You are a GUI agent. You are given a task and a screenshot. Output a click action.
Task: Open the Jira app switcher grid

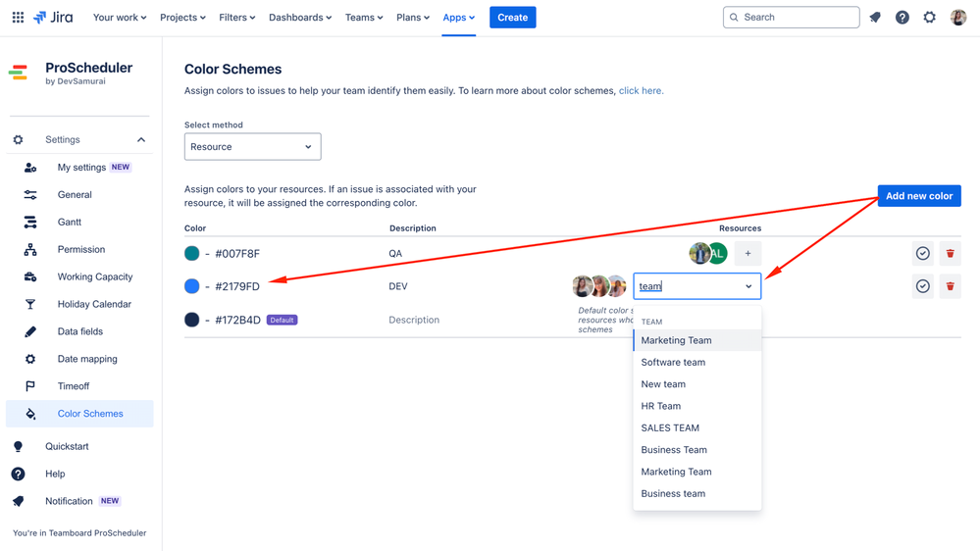click(x=18, y=18)
